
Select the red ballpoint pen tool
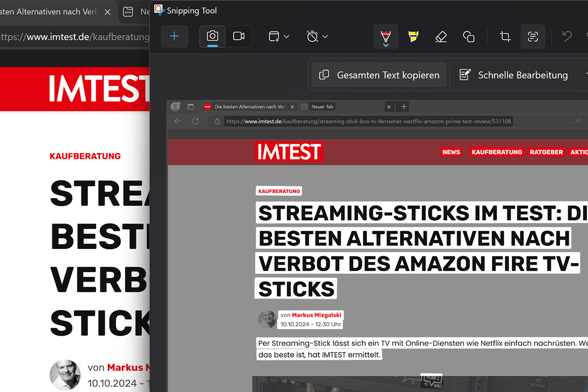[x=386, y=37]
